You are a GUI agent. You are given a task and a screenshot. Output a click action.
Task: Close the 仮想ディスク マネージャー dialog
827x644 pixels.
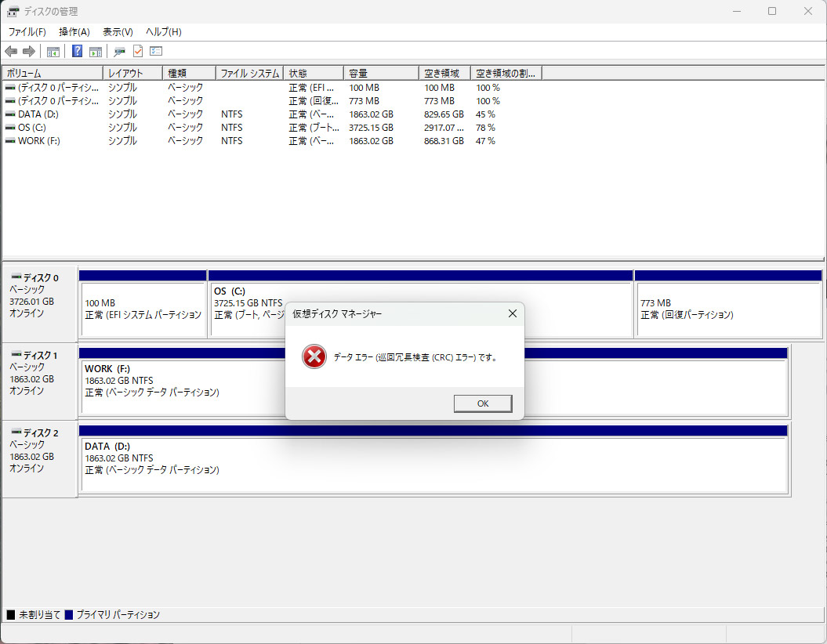coord(512,313)
